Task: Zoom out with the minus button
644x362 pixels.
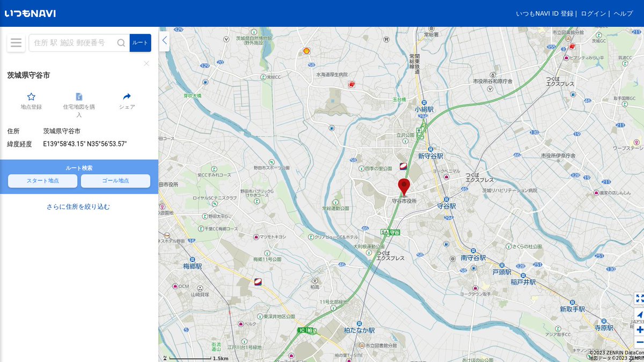Action: (639, 342)
